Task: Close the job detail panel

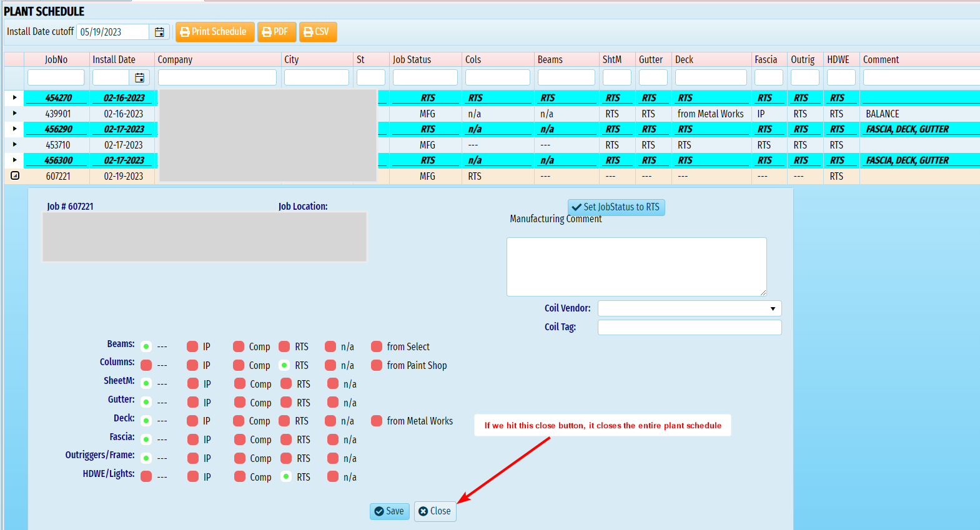Action: click(435, 511)
